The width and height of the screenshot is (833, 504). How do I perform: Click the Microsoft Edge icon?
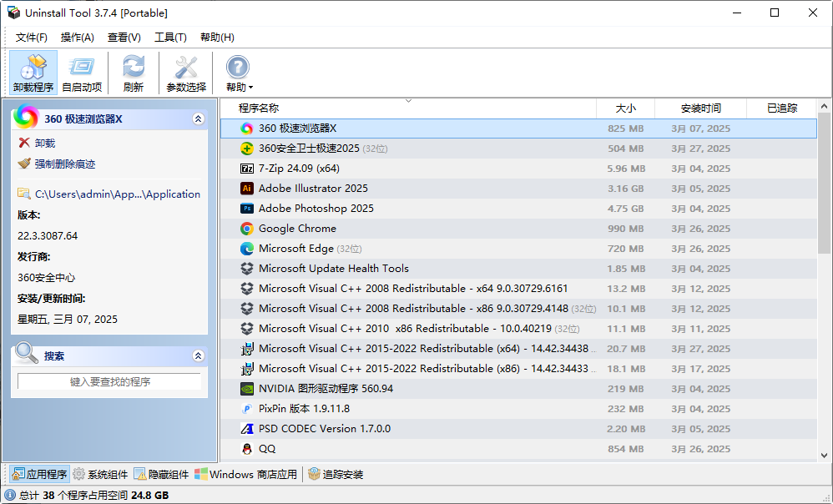coord(246,249)
